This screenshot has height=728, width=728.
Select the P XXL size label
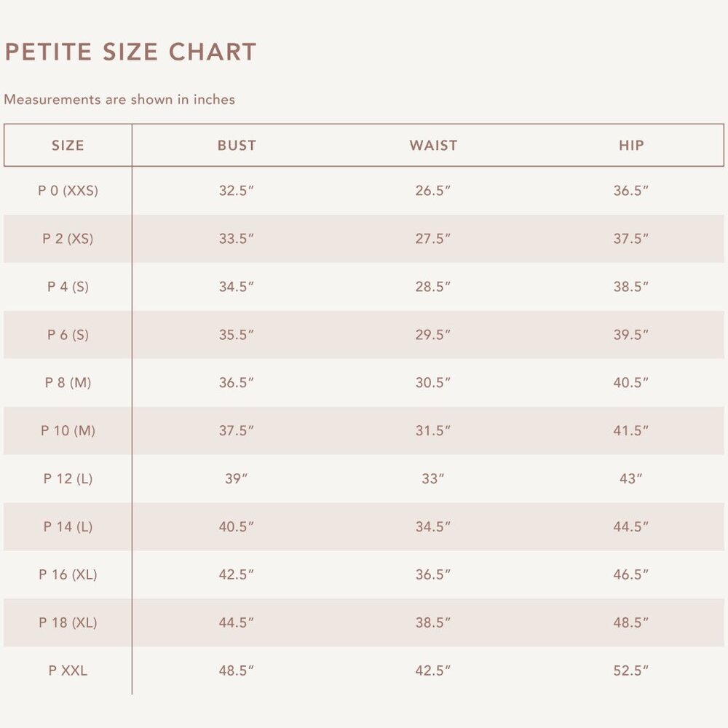click(x=68, y=670)
